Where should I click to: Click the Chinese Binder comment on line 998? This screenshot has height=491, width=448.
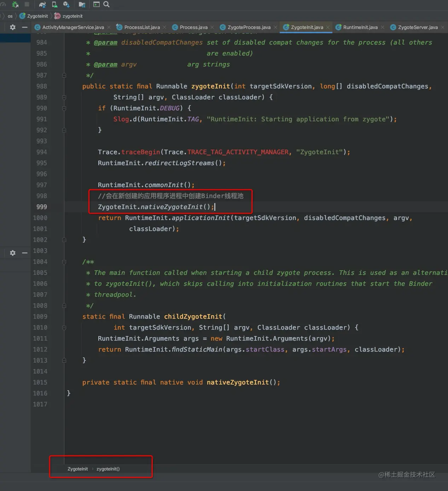[x=170, y=196]
